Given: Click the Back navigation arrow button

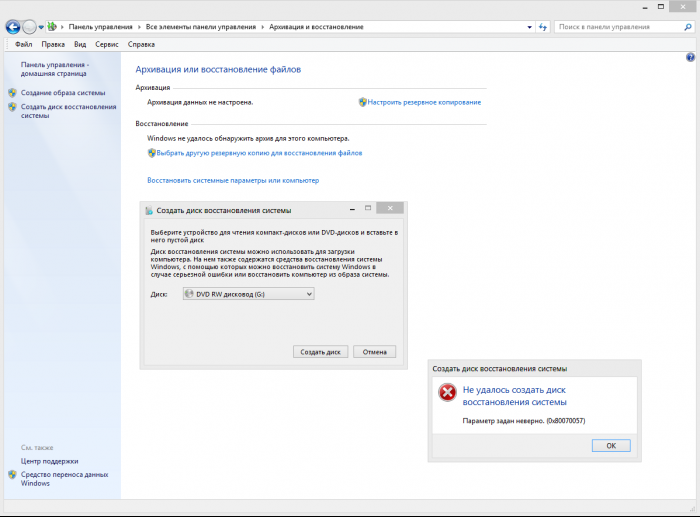Looking at the screenshot, I should point(13,27).
